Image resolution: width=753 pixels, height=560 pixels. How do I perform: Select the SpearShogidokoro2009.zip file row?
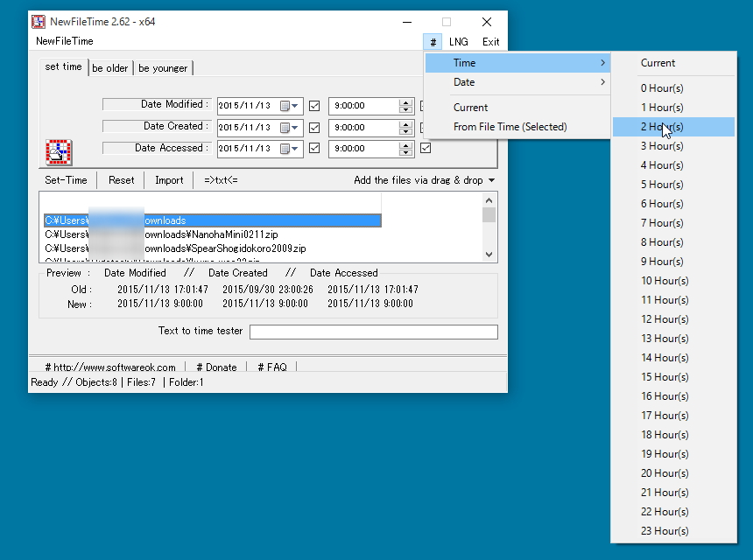(212, 248)
